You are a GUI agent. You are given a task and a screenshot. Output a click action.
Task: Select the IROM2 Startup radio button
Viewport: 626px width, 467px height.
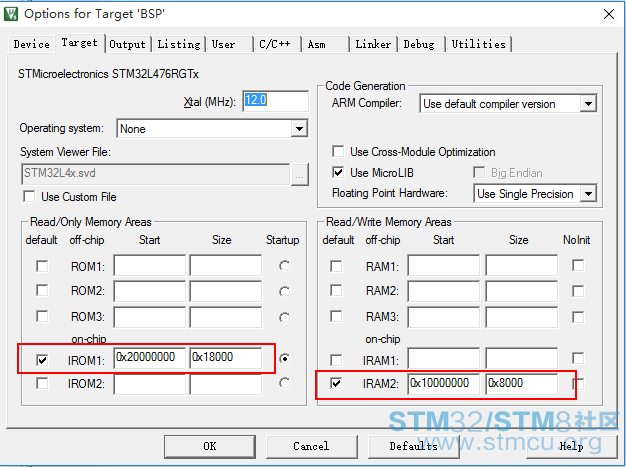[284, 383]
